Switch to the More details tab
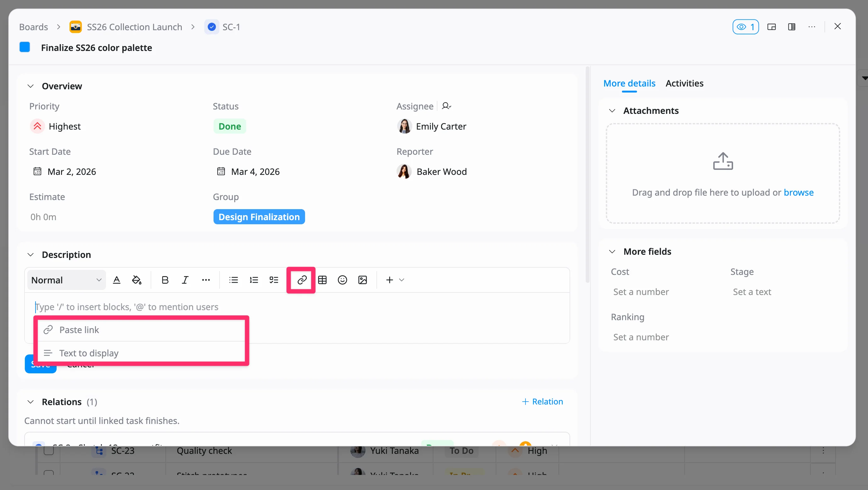Image resolution: width=868 pixels, height=490 pixels. point(629,83)
